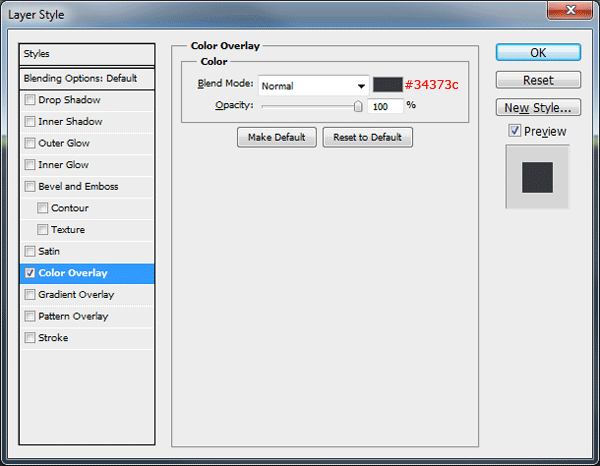The width and height of the screenshot is (600, 466).
Task: Enable the Drop Shadow checkbox
Action: pyautogui.click(x=30, y=100)
